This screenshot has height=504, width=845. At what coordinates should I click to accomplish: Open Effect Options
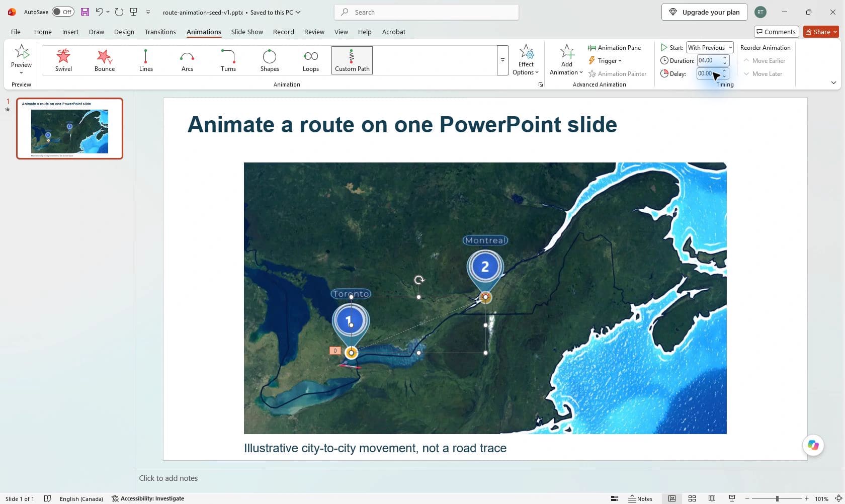pyautogui.click(x=526, y=60)
